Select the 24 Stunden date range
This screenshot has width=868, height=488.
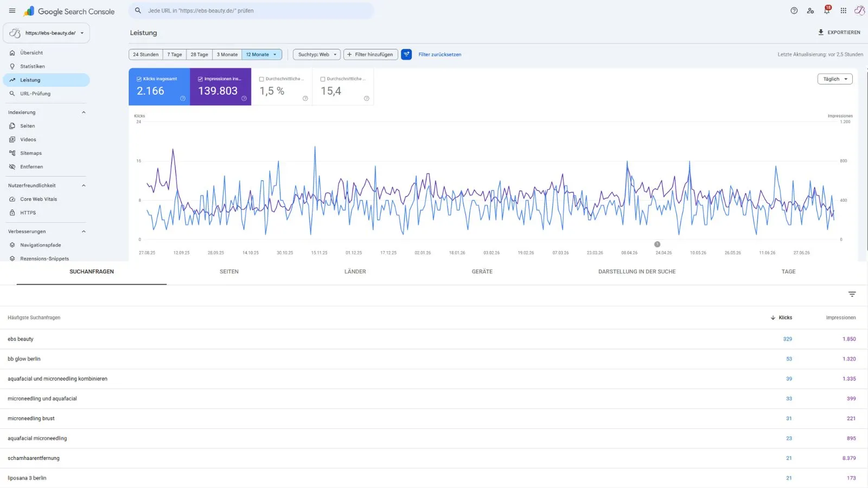pyautogui.click(x=146, y=54)
